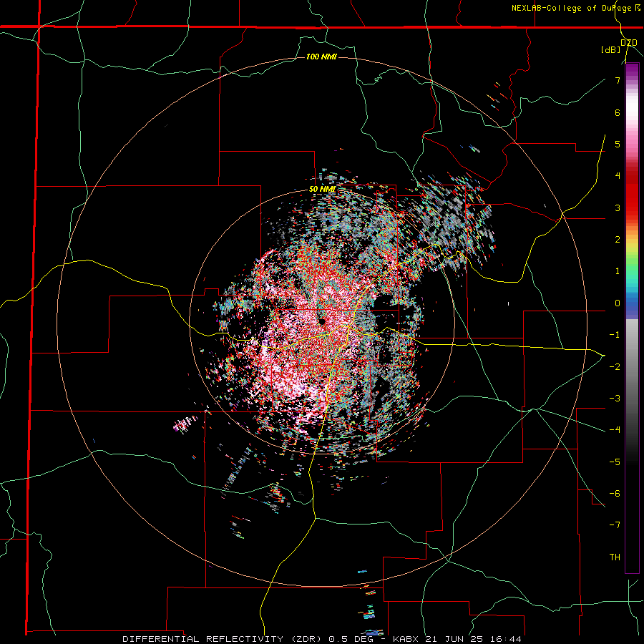Click the 1 value on the color scale
Image resolution: width=644 pixels, height=644 pixels.
click(618, 271)
